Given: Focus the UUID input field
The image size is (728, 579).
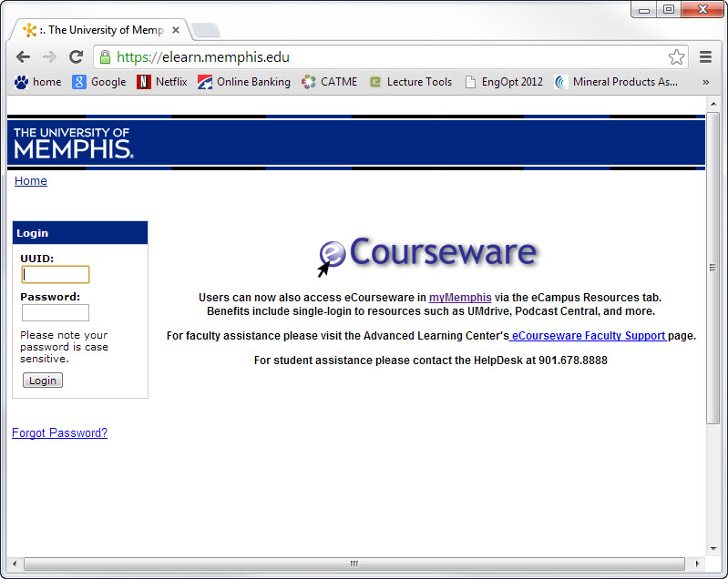Looking at the screenshot, I should coord(56,275).
